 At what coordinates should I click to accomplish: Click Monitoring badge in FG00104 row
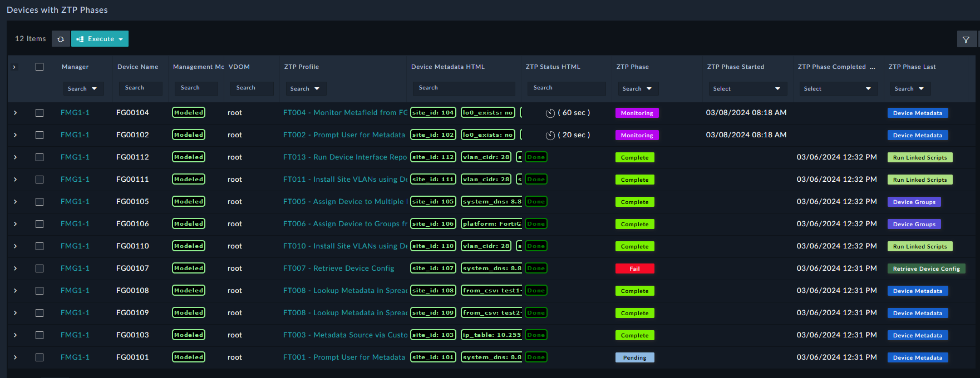(637, 113)
